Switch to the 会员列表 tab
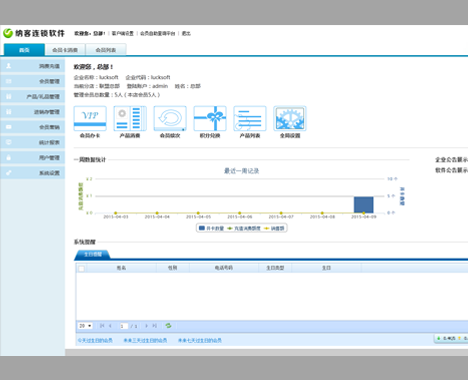Screen dimensions: 468x380 point(106,50)
